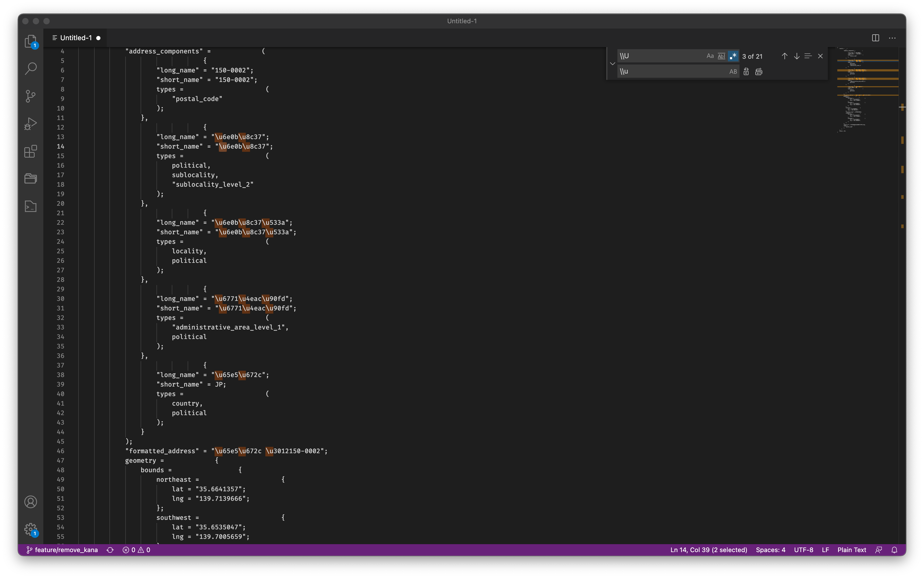Open Run and Debug view
This screenshot has width=924, height=578.
click(31, 123)
